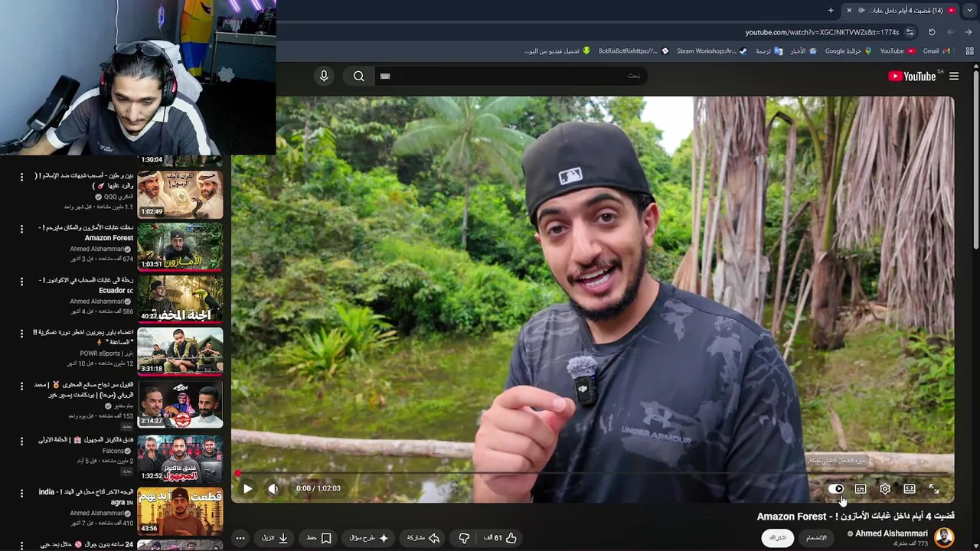Subscribe with the white اشتراك button
980x551 pixels.
778,538
